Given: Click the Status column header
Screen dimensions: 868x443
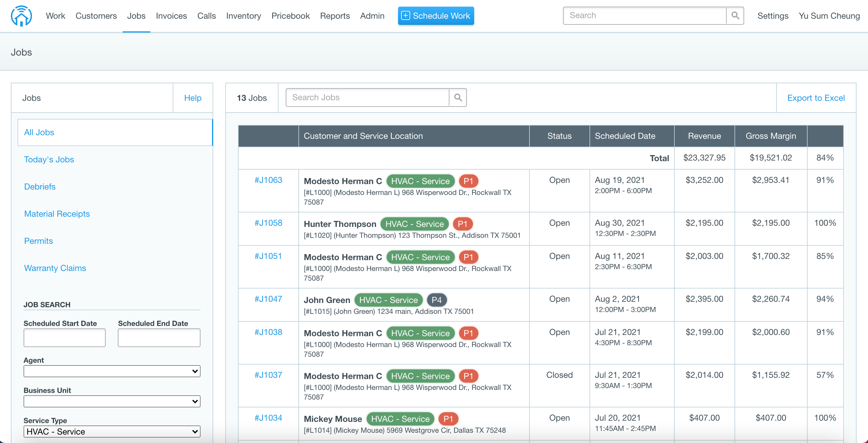Looking at the screenshot, I should [x=559, y=136].
